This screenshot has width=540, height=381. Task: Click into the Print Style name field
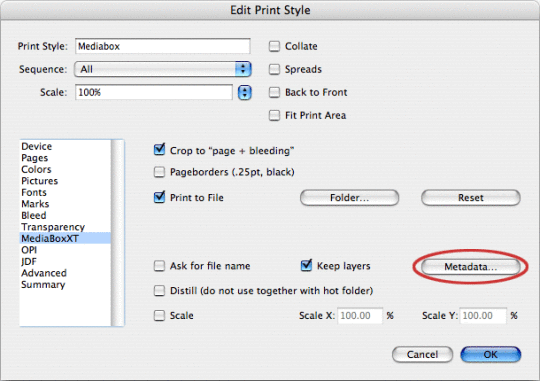pyautogui.click(x=163, y=46)
